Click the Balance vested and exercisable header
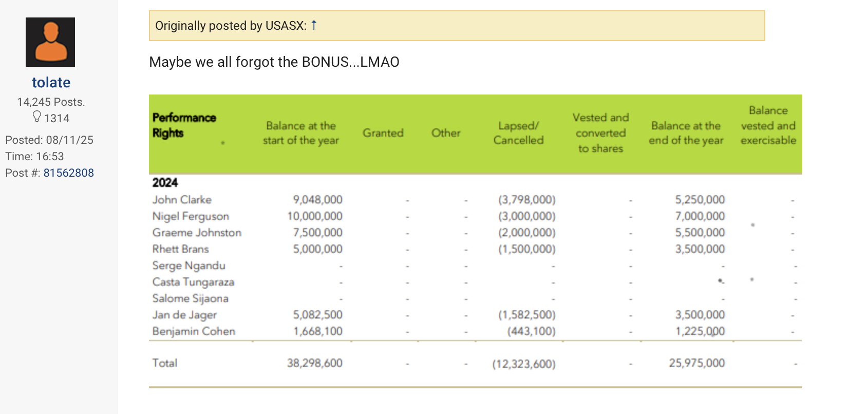The height and width of the screenshot is (414, 868). pyautogui.click(x=768, y=125)
